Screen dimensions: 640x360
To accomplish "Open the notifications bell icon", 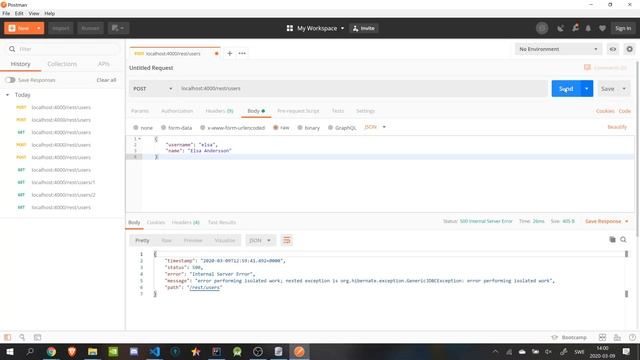I will pyautogui.click(x=588, y=28).
